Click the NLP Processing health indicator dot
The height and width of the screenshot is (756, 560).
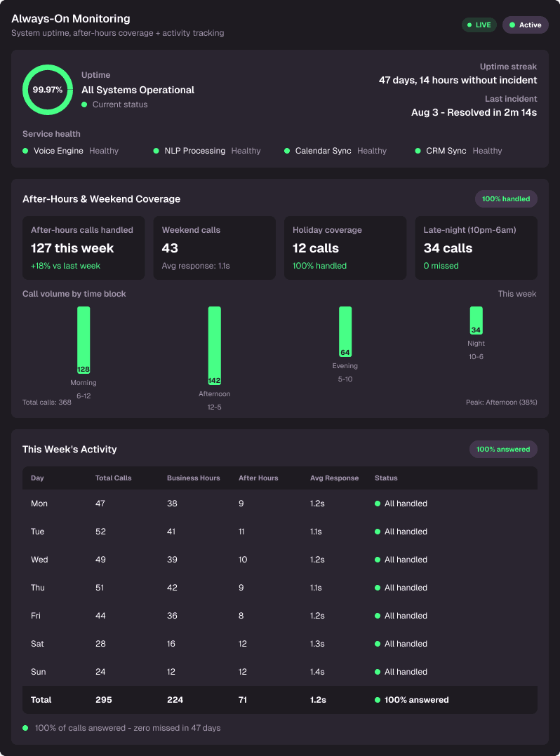coord(156,151)
